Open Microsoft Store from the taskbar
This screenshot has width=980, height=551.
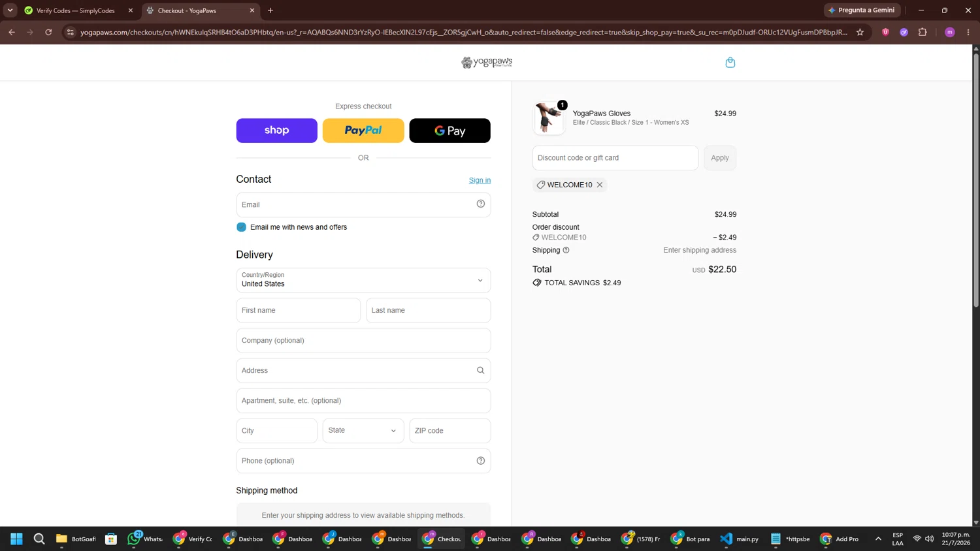pos(111,539)
